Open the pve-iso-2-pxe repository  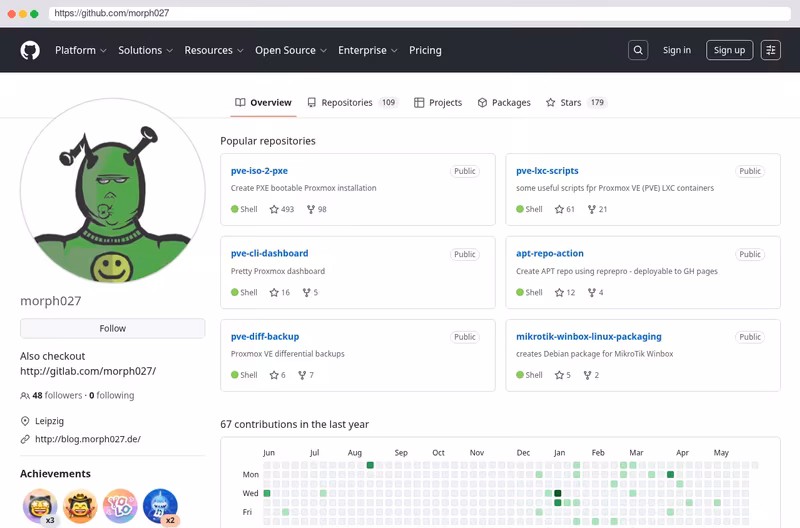pyautogui.click(x=259, y=171)
